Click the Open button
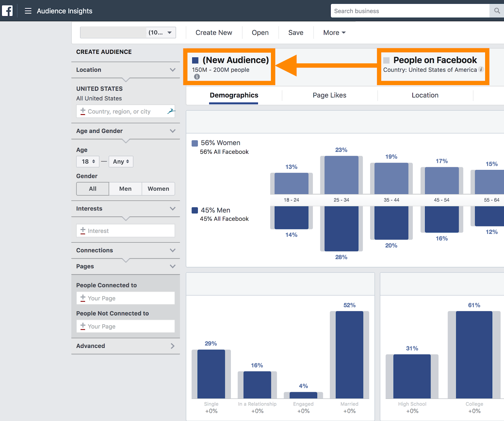504x421 pixels. click(x=260, y=32)
